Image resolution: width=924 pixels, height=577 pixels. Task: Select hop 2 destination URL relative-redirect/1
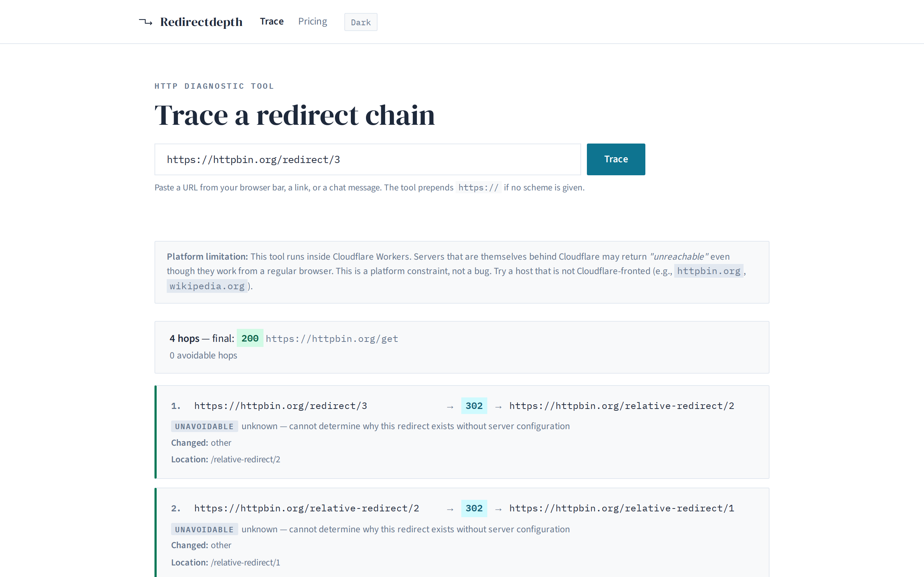coord(622,508)
